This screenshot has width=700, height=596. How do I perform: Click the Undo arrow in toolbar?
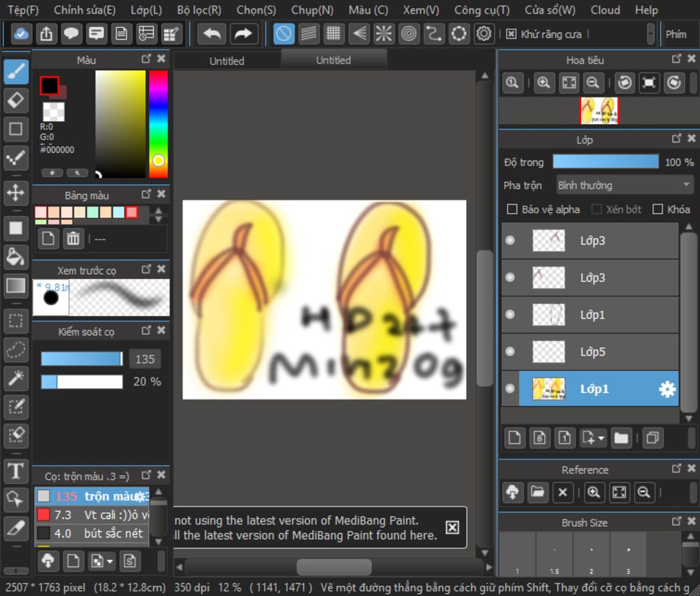212,33
